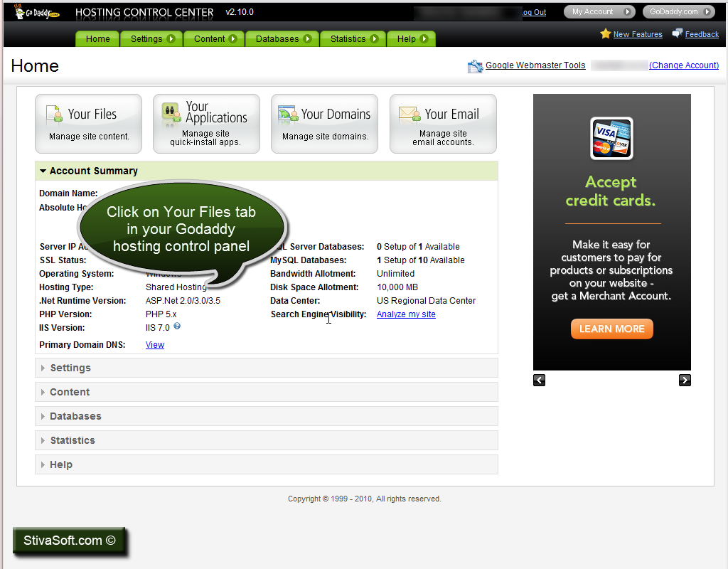Click the GoDaddy logo icon
The image size is (728, 569).
tap(37, 12)
